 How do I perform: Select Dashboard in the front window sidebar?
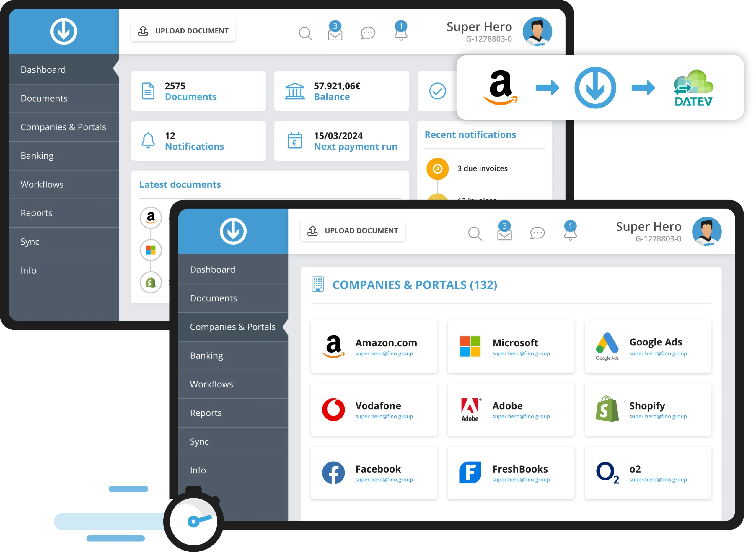(233, 269)
